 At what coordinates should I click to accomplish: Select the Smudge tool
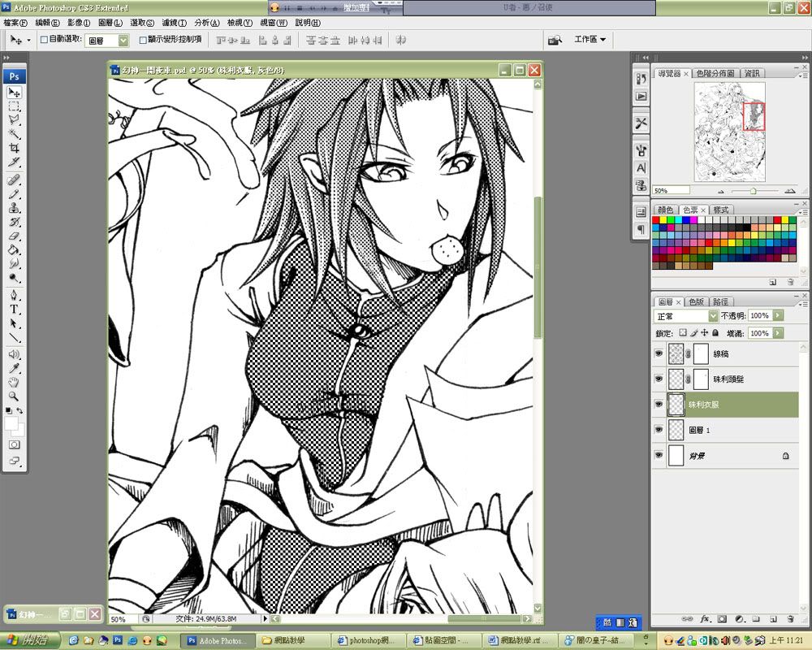pos(14,264)
